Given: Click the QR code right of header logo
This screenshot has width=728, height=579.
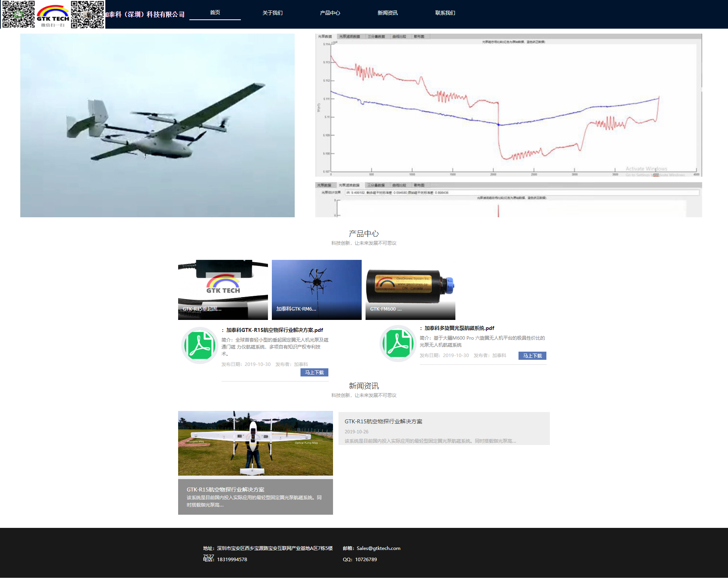Looking at the screenshot, I should pyautogui.click(x=88, y=14).
